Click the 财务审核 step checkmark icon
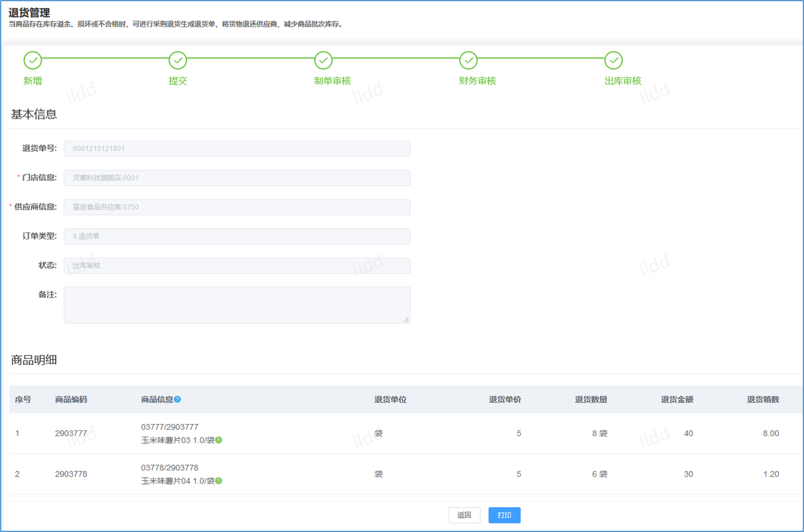Screen dimensions: 804x532 tap(468, 60)
